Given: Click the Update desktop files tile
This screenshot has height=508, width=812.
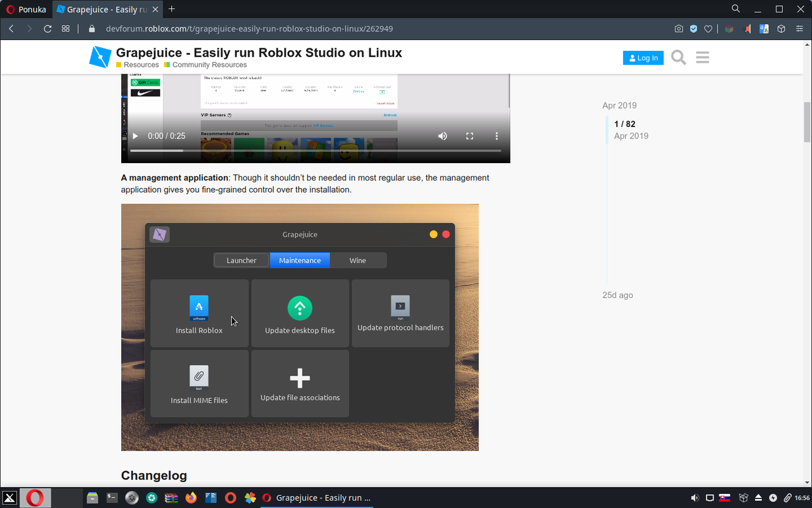Looking at the screenshot, I should [300, 314].
